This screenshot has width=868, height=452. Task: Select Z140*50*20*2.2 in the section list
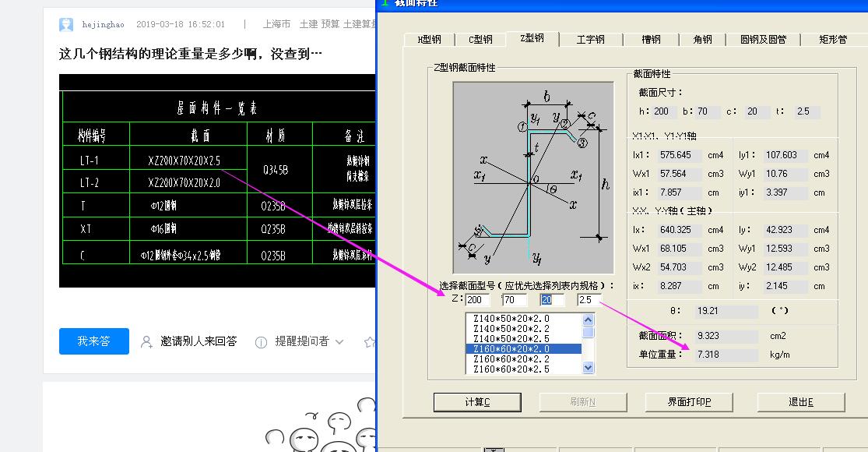[524, 328]
